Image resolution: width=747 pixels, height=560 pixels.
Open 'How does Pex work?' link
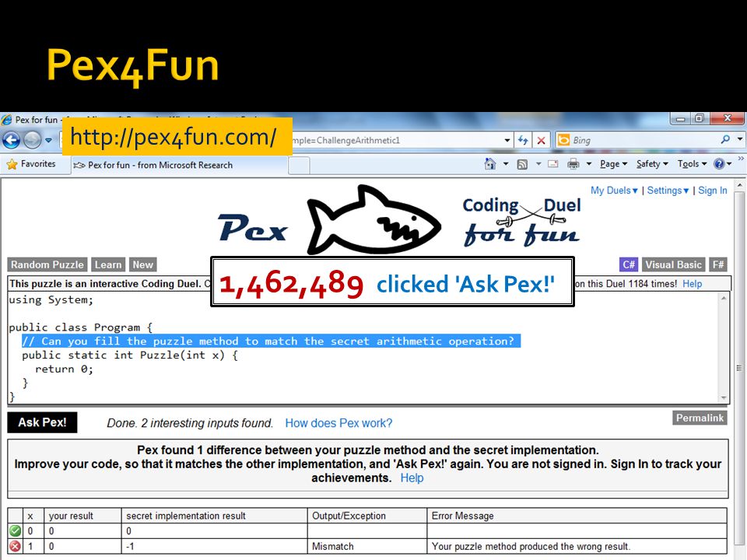(338, 423)
